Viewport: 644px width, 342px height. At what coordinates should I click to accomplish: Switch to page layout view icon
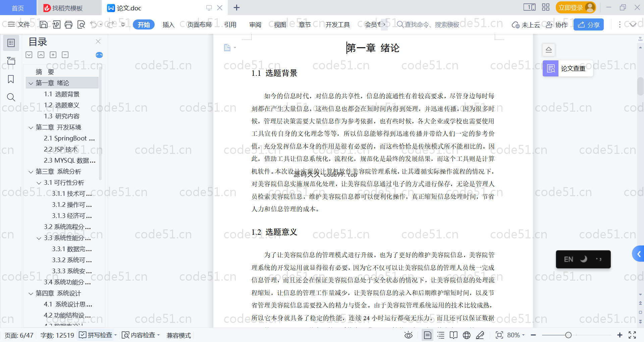coord(427,335)
